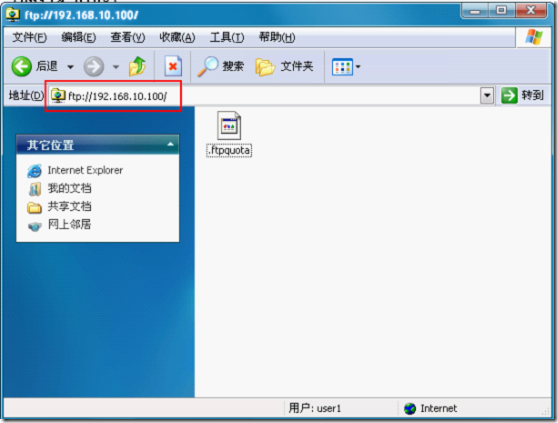Open the 文件(F) menu

pyautogui.click(x=30, y=37)
